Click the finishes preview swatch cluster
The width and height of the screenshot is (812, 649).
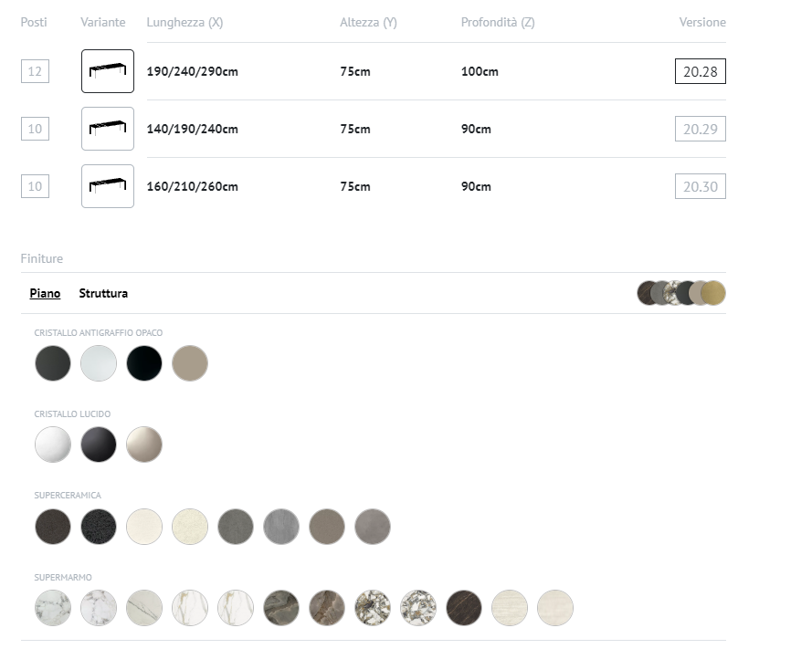pyautogui.click(x=681, y=293)
